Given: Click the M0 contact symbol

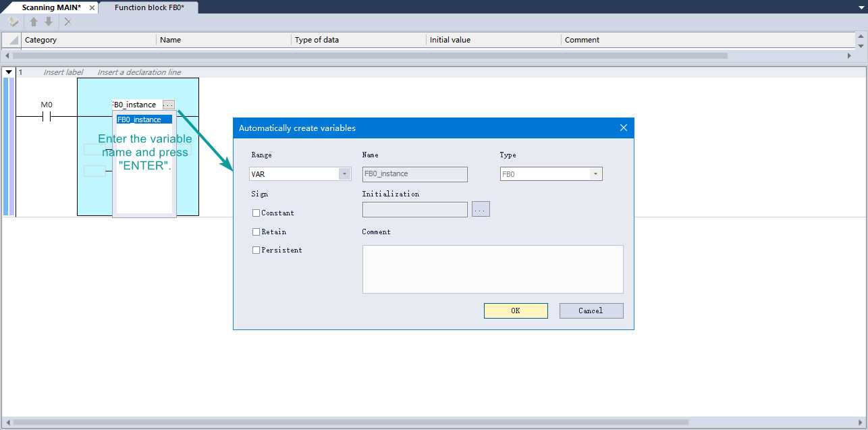Looking at the screenshot, I should (x=47, y=116).
